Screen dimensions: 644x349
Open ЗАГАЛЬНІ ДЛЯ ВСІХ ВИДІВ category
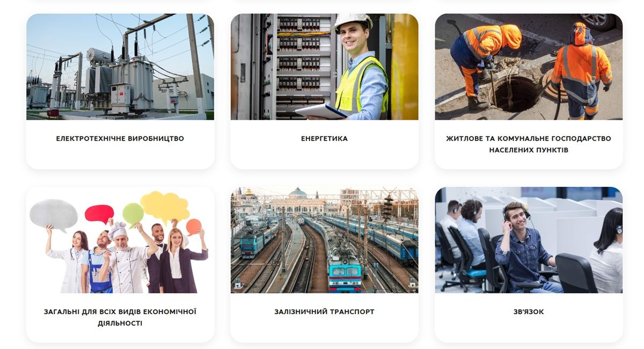pyautogui.click(x=120, y=317)
